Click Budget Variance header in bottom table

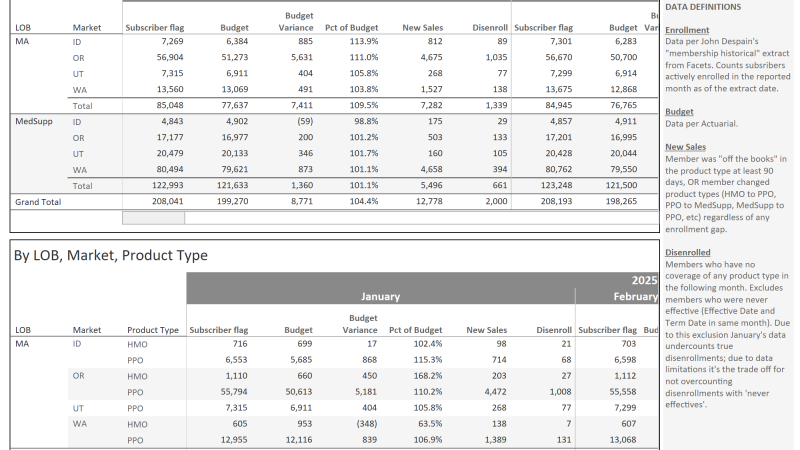tap(359, 323)
